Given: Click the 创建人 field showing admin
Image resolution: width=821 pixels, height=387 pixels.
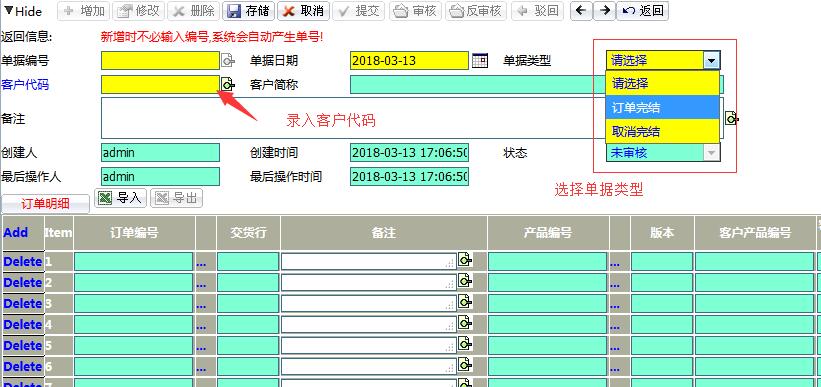Looking at the screenshot, I should pyautogui.click(x=160, y=152).
